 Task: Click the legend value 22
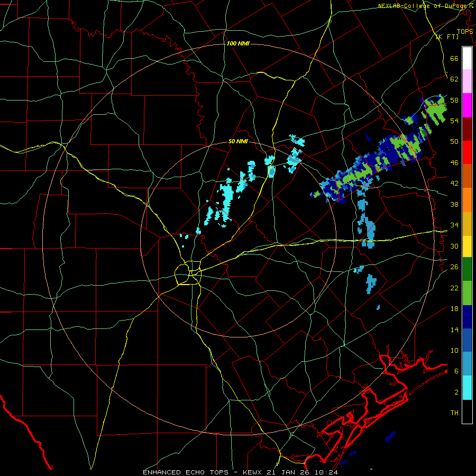(454, 288)
